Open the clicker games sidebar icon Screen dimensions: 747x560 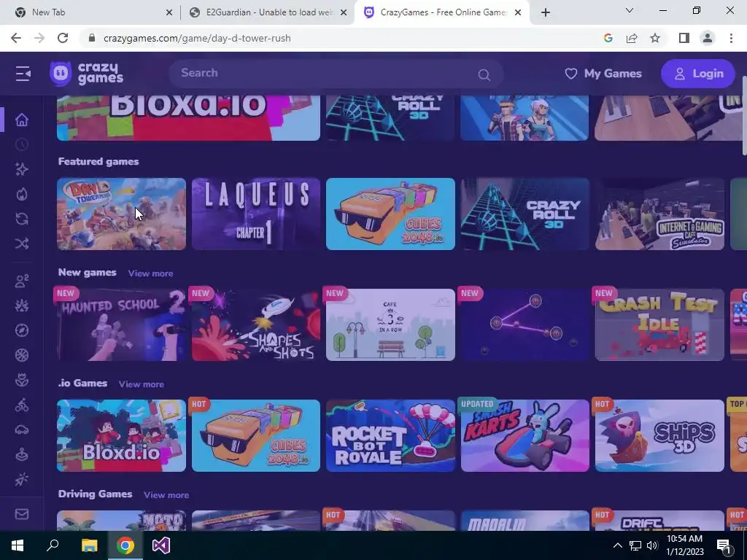pos(22,480)
